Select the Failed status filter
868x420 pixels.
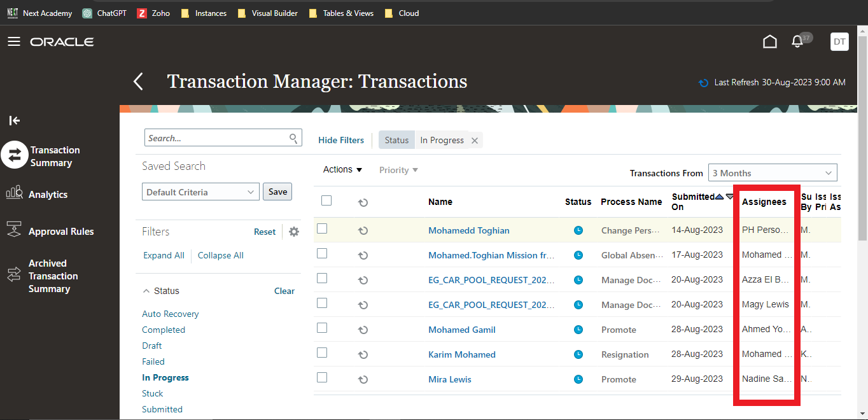(153, 361)
